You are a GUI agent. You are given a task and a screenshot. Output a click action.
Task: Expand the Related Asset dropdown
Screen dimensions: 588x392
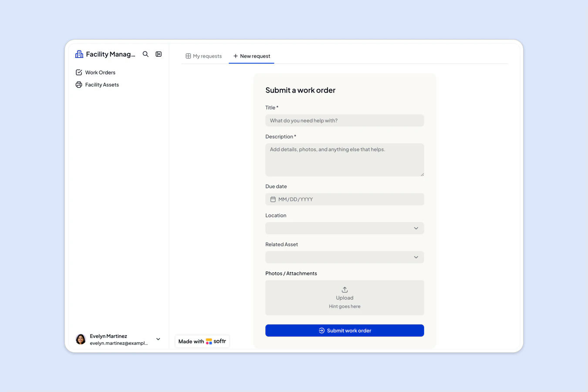[x=345, y=257]
